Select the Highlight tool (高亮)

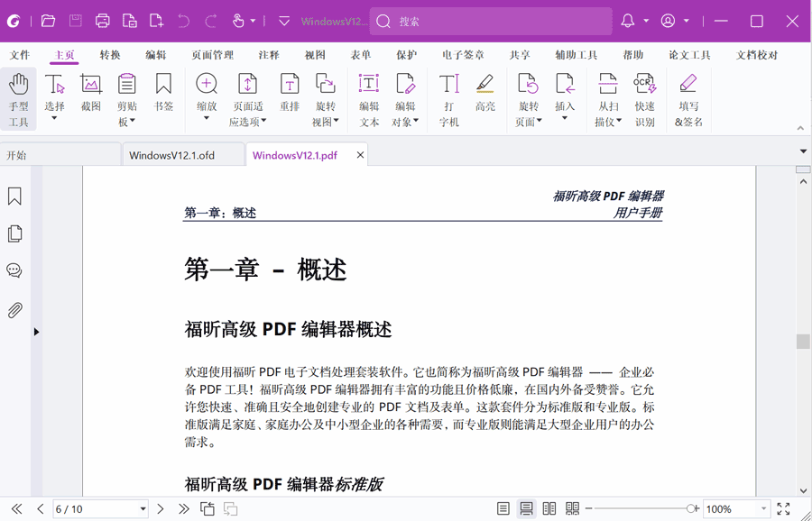[x=484, y=93]
